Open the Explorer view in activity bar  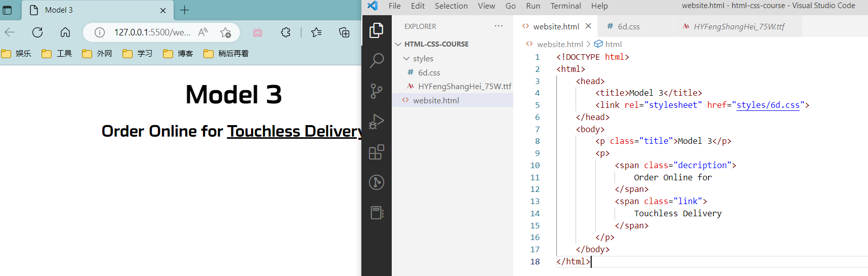376,30
